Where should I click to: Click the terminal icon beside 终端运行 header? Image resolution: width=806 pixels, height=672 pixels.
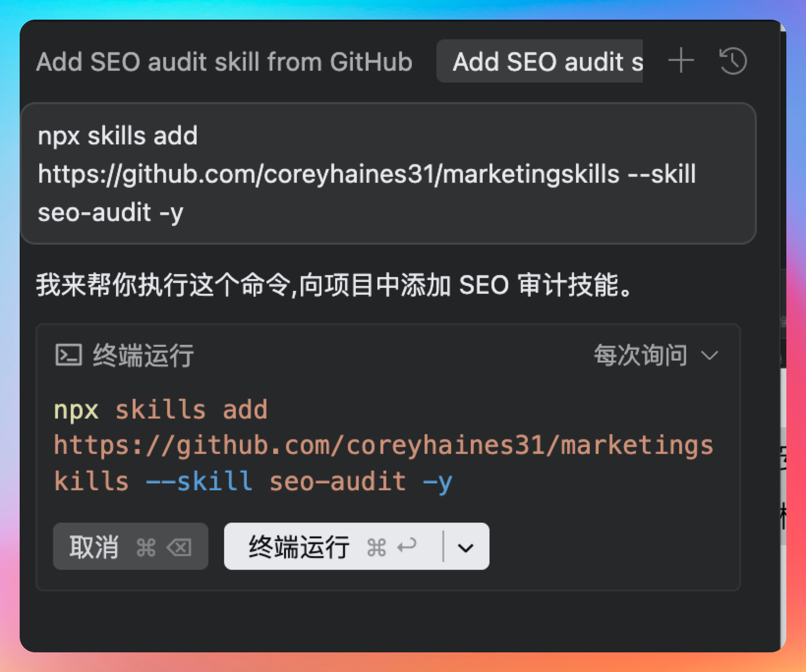pos(68,355)
